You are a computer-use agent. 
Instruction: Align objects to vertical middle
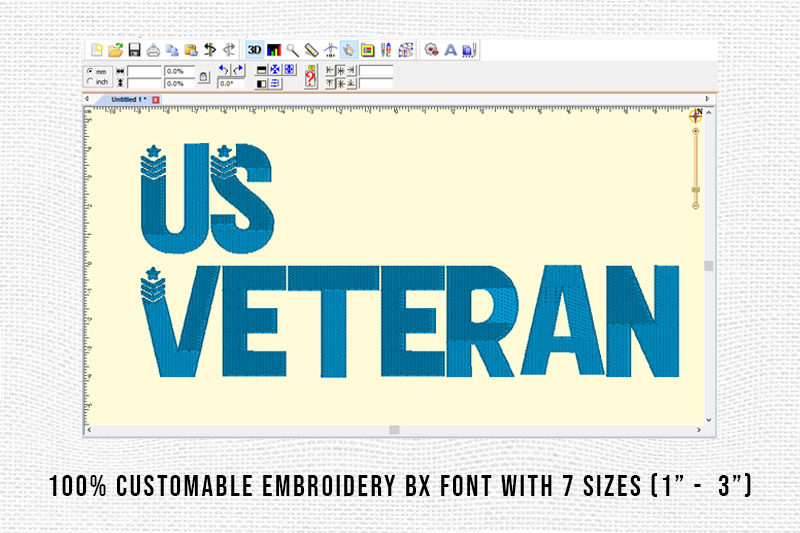(x=341, y=83)
